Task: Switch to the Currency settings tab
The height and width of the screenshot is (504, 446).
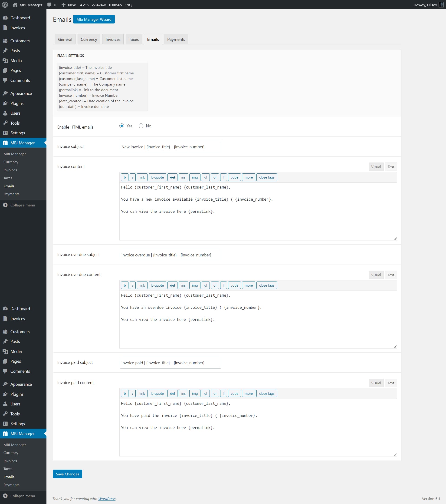Action: pyautogui.click(x=89, y=40)
